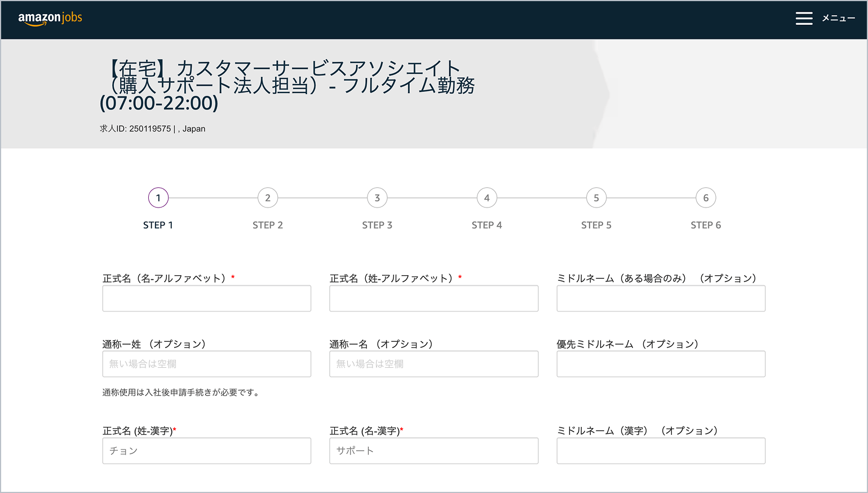Click the STEP 1 label
Screen dimensions: 868x493
[x=158, y=225]
